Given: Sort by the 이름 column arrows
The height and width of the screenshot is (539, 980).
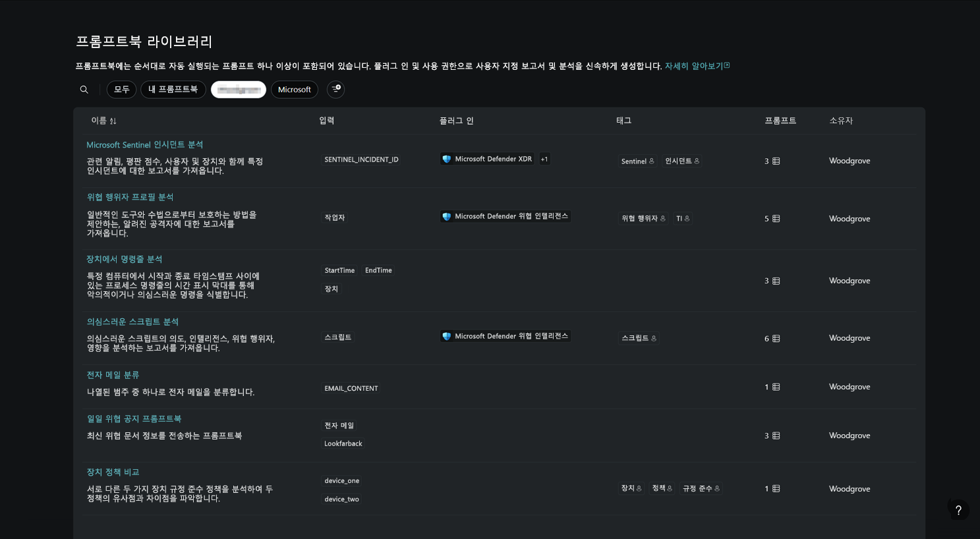Looking at the screenshot, I should tap(113, 121).
